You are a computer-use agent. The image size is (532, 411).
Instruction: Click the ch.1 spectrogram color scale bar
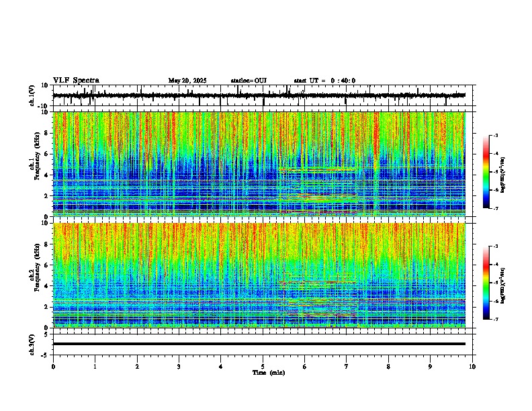tap(486, 172)
